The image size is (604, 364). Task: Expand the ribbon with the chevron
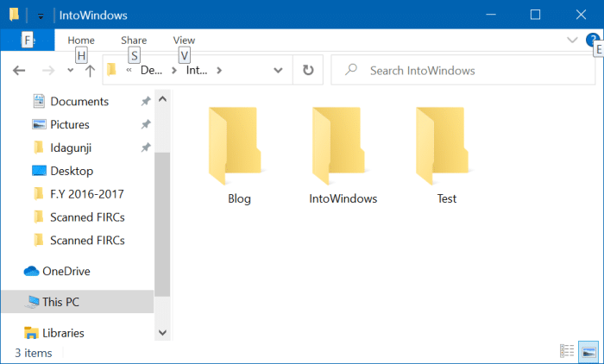pos(572,40)
